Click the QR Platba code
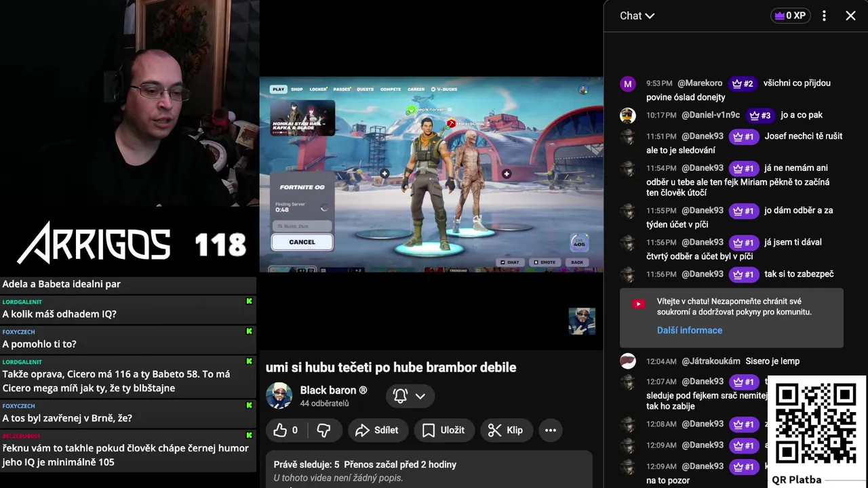The height and width of the screenshot is (488, 868). (x=815, y=424)
